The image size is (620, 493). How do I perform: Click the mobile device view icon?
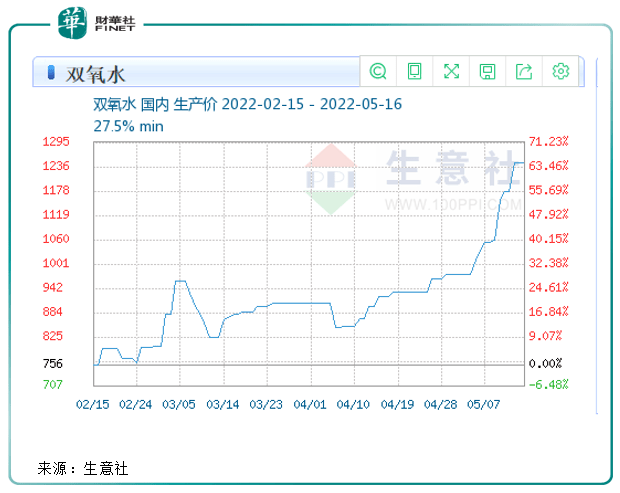[x=414, y=72]
